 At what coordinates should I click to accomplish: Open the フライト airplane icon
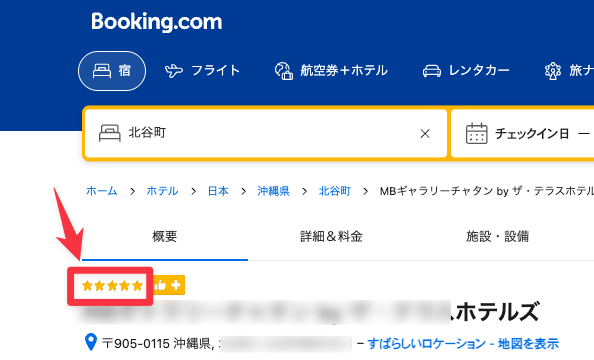click(x=174, y=71)
